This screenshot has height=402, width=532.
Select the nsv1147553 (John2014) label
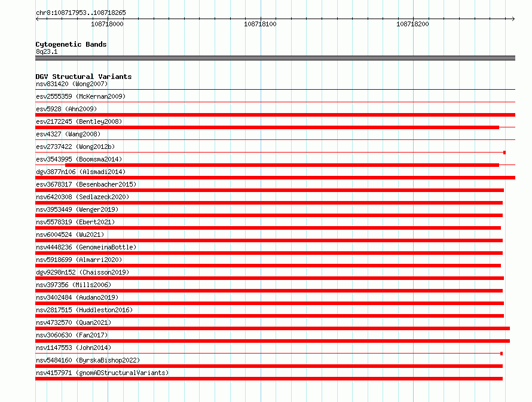74,348
